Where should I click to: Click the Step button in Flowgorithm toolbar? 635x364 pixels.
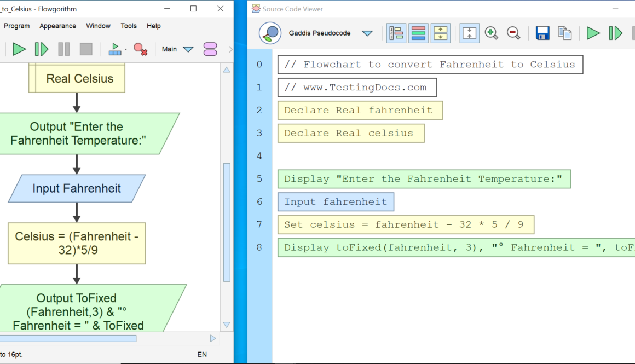(x=42, y=49)
